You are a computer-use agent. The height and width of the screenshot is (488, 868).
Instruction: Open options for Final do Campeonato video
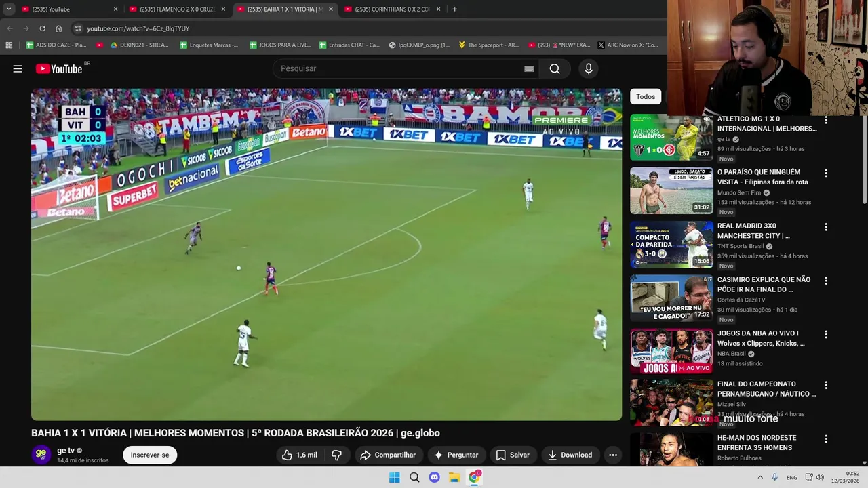pos(825,385)
